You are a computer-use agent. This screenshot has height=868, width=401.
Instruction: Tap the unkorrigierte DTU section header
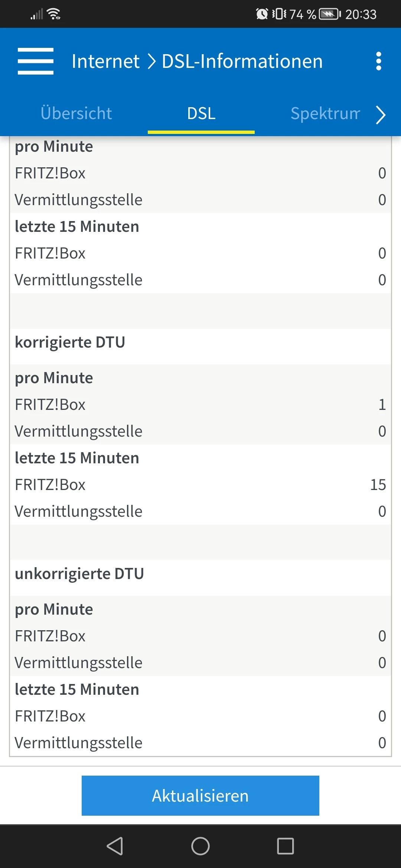pos(79,574)
